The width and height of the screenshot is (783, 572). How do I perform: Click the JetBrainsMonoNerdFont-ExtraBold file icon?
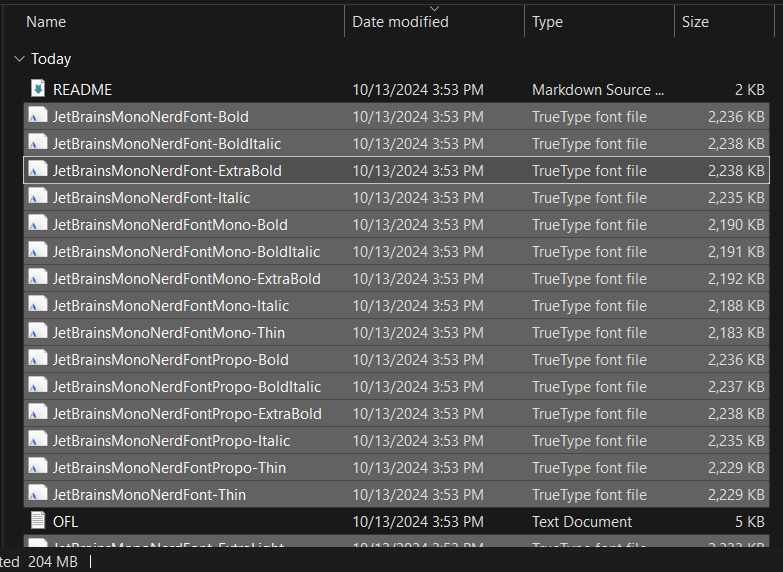point(38,171)
